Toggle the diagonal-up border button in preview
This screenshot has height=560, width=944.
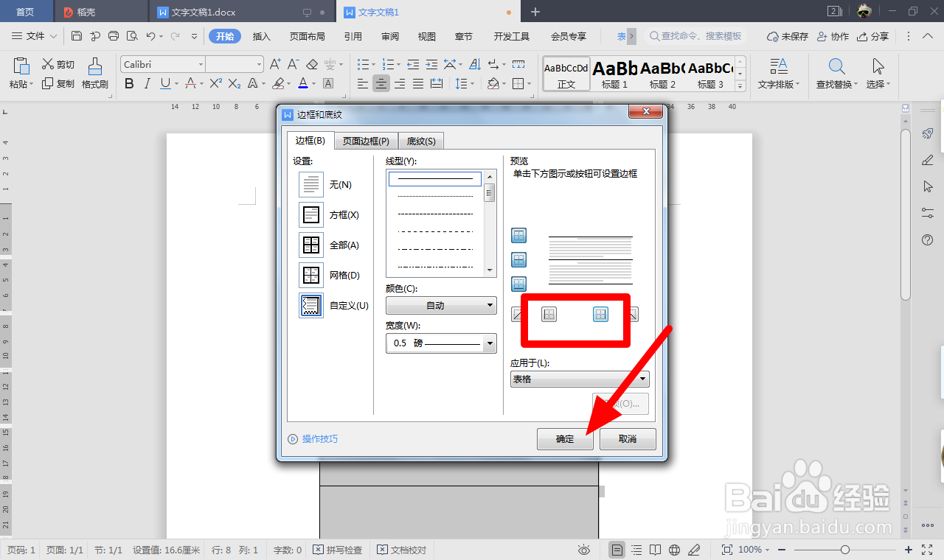pyautogui.click(x=517, y=315)
